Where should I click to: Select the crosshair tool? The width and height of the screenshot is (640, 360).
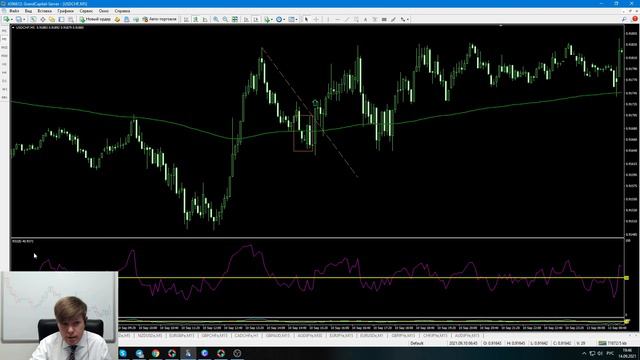tap(316, 19)
